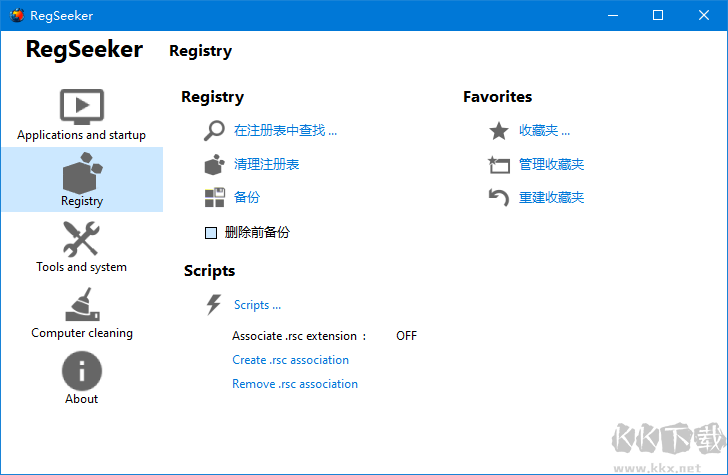Viewport: 728px width, 475px height.
Task: Open Applications and startup monitor icon
Action: 82,107
